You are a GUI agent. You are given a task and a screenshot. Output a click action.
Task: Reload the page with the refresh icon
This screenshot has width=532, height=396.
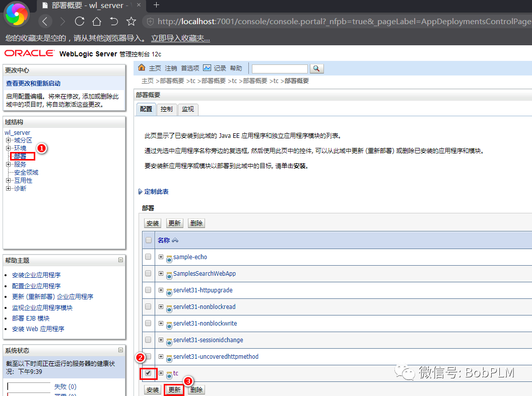(x=80, y=21)
